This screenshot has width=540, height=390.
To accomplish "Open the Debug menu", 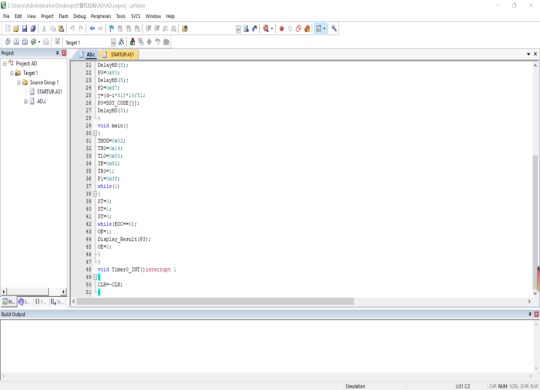I will click(79, 16).
